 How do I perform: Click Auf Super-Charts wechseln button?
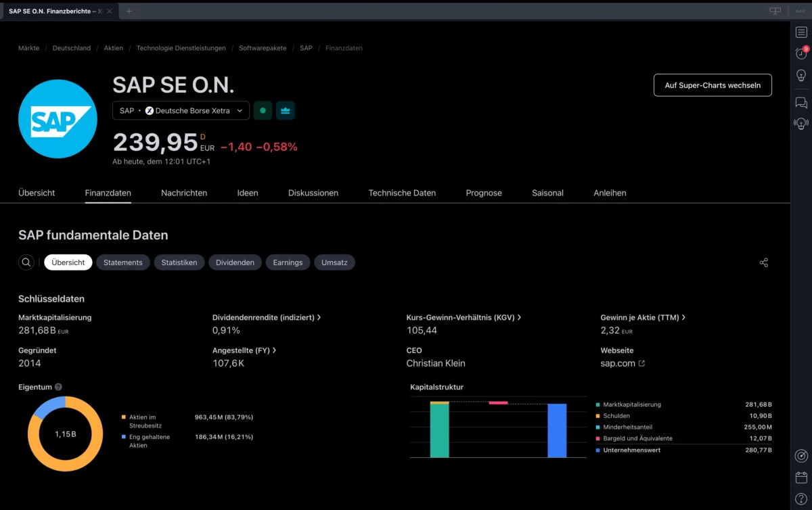713,85
